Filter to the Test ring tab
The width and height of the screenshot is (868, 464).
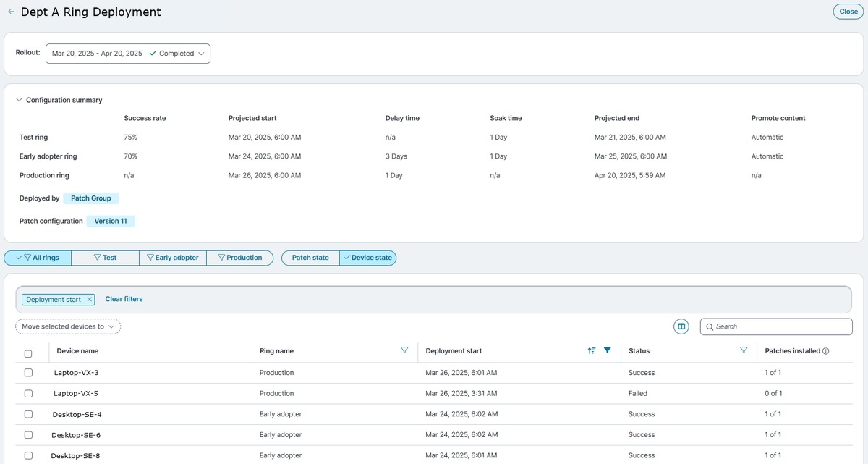click(x=105, y=258)
